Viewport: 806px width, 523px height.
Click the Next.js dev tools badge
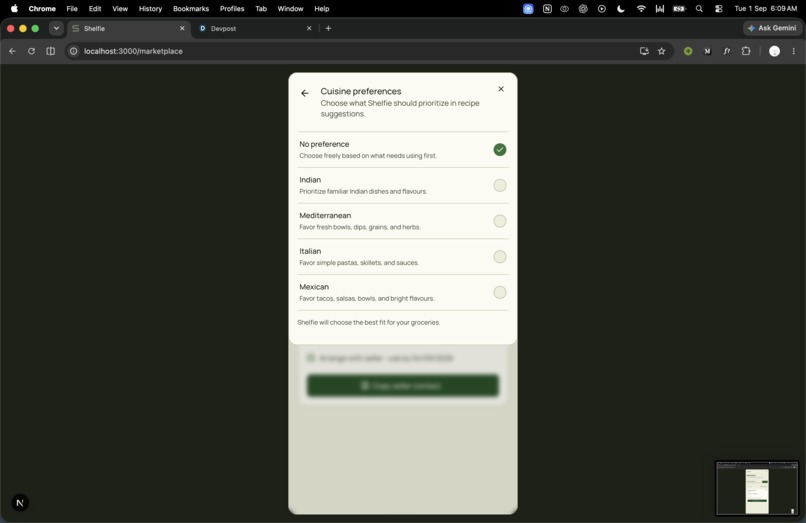20,503
